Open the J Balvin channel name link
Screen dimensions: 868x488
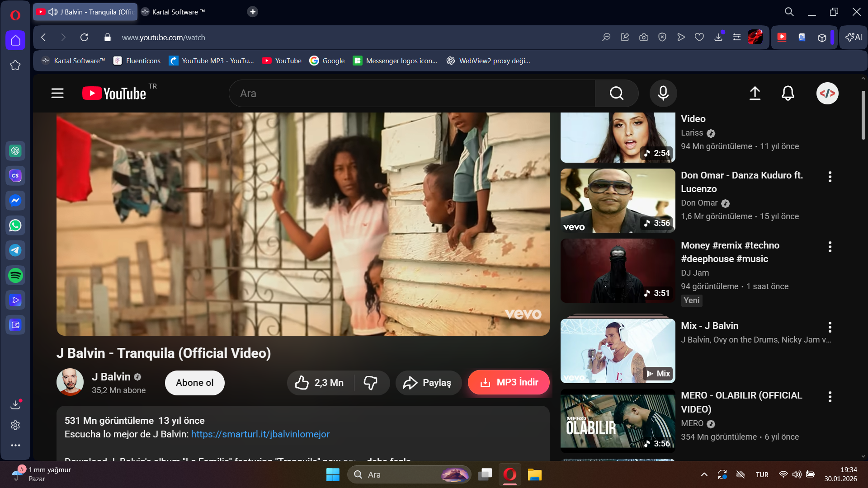point(111,377)
